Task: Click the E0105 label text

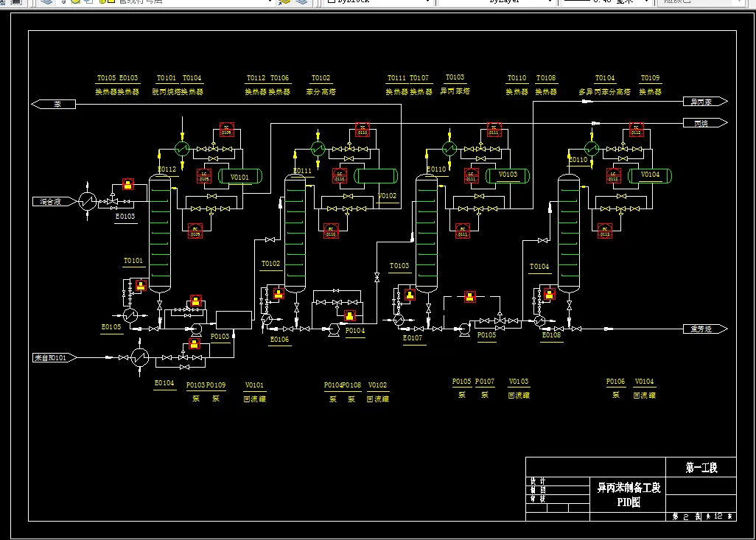Action: (x=111, y=327)
